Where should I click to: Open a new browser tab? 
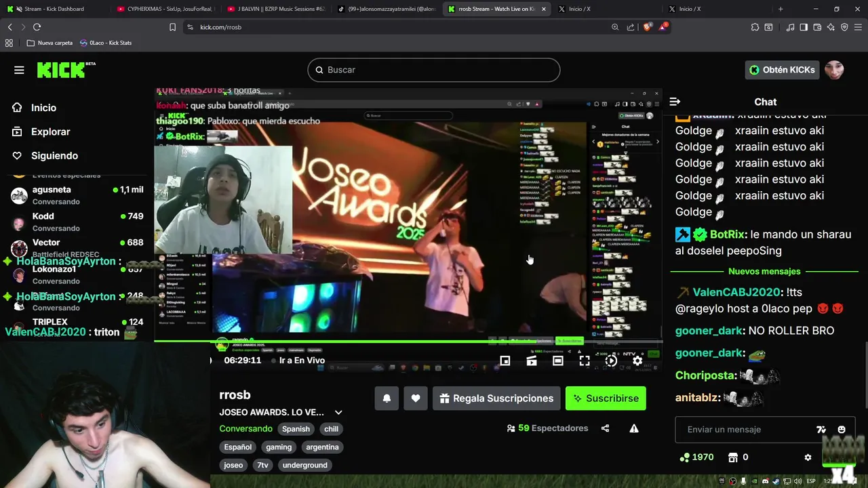781,9
